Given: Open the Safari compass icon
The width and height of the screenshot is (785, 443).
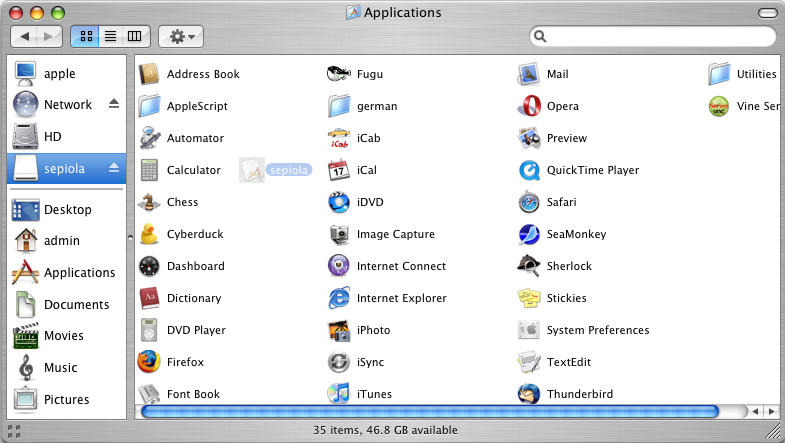Looking at the screenshot, I should click(529, 202).
